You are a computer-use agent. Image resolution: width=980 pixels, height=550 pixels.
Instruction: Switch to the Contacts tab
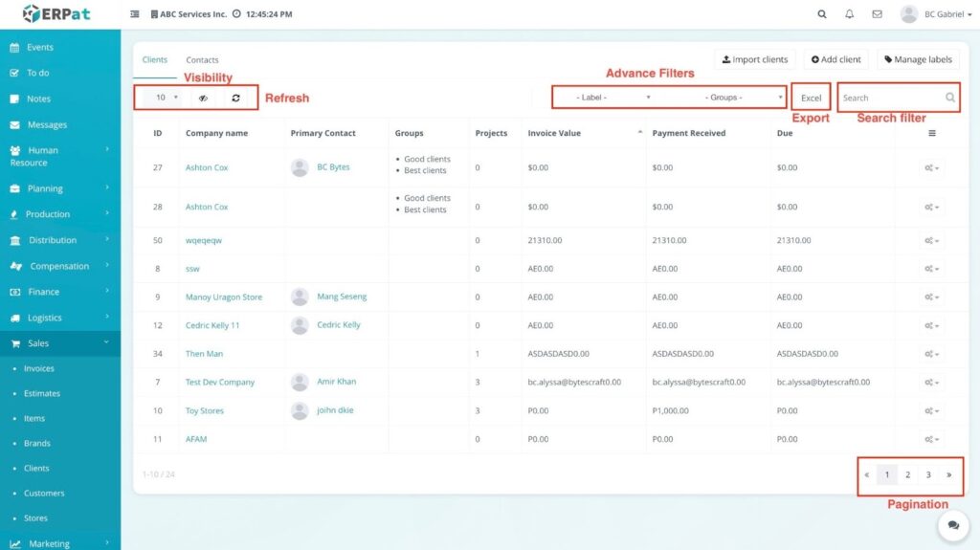[202, 60]
